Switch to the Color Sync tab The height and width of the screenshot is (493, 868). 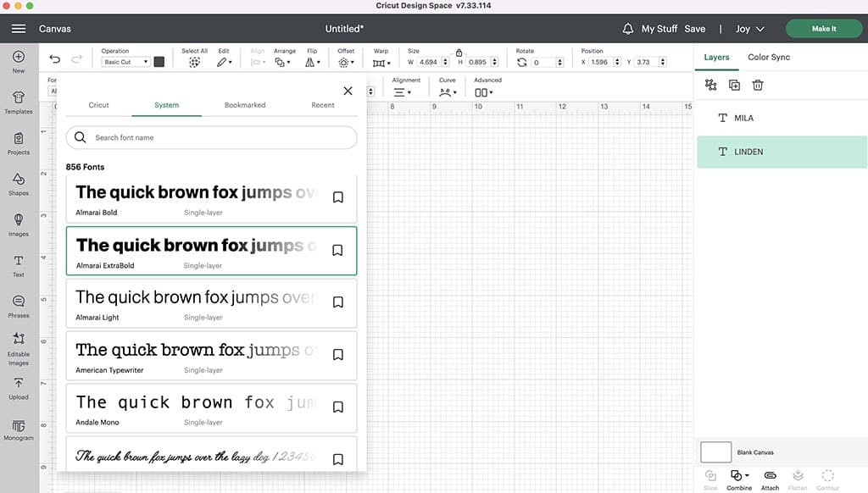769,57
